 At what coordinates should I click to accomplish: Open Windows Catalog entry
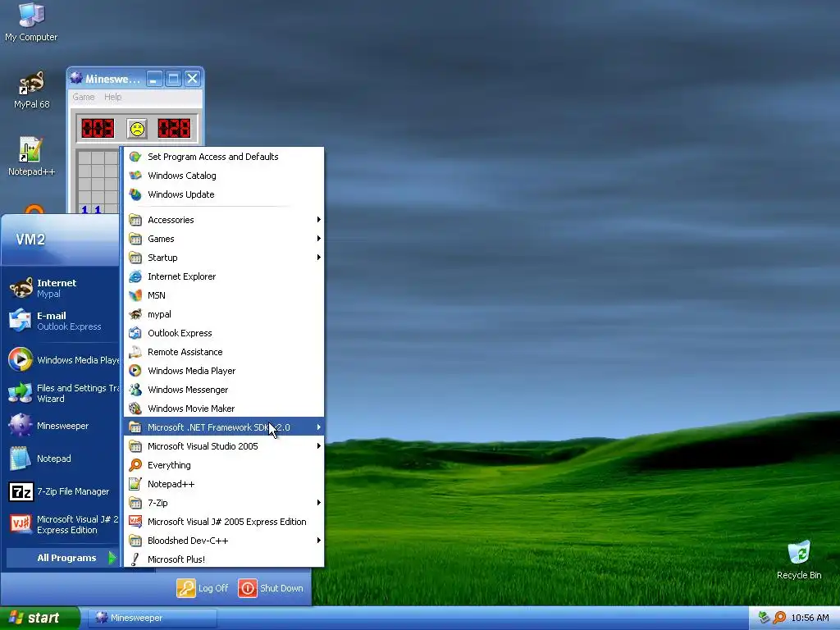224,176
